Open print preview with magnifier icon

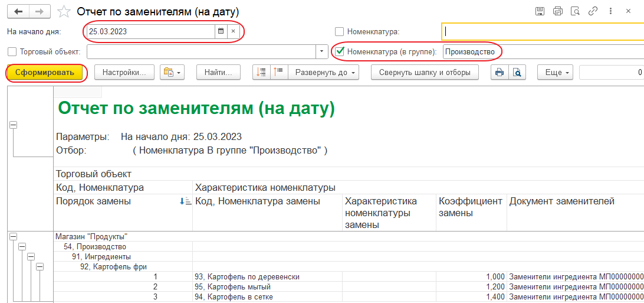[516, 73]
